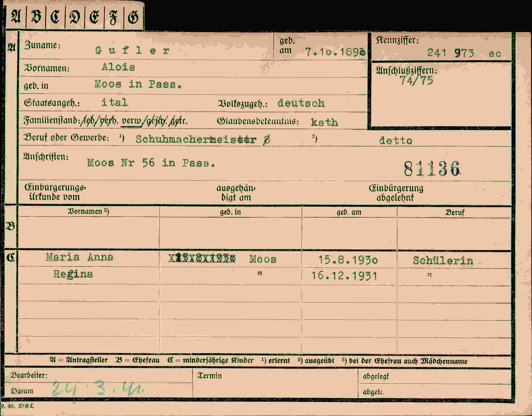Click the occupation 'Schuhmachermeister'

pos(196,140)
